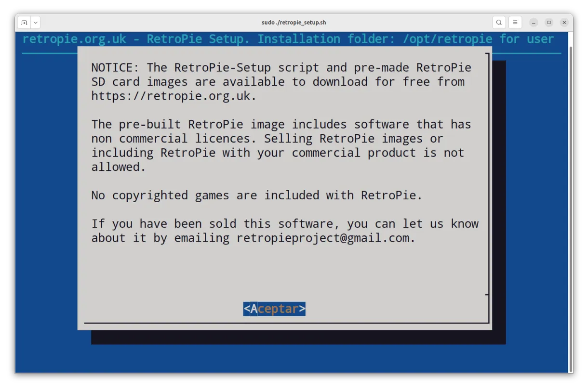The width and height of the screenshot is (588, 389).
Task: Open the terminal hamburger menu
Action: click(x=515, y=23)
